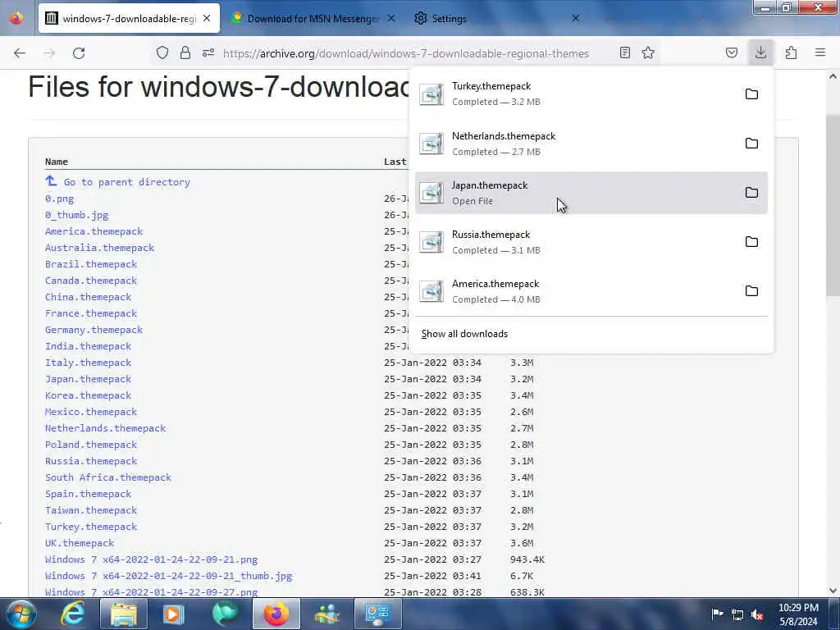The width and height of the screenshot is (840, 630).
Task: Download Mexico.themepack from the list
Action: point(91,412)
